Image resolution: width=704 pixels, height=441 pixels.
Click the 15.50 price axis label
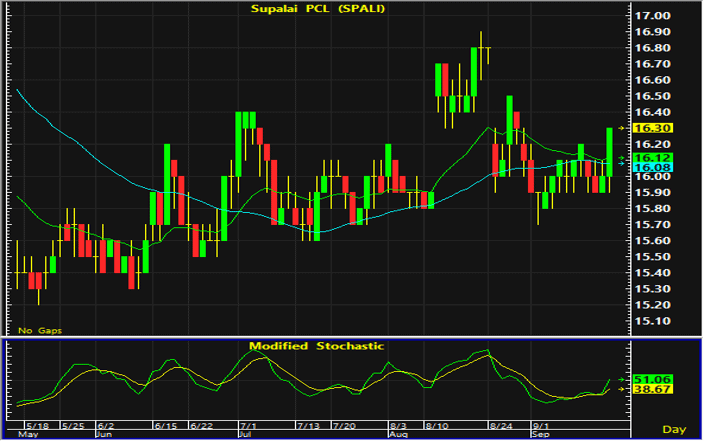pyautogui.click(x=652, y=257)
